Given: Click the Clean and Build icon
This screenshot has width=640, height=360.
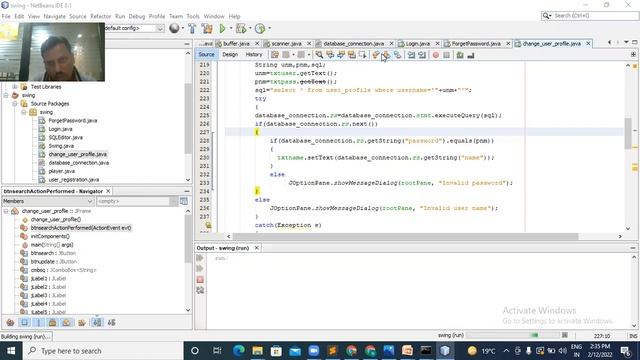Looking at the screenshot, I should click(207, 28).
